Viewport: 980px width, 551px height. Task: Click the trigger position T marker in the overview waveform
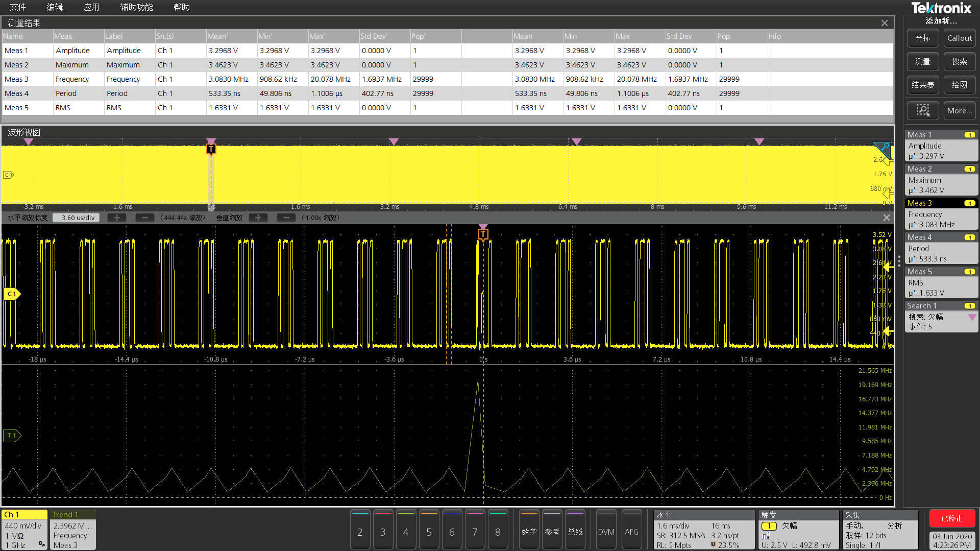pyautogui.click(x=211, y=149)
